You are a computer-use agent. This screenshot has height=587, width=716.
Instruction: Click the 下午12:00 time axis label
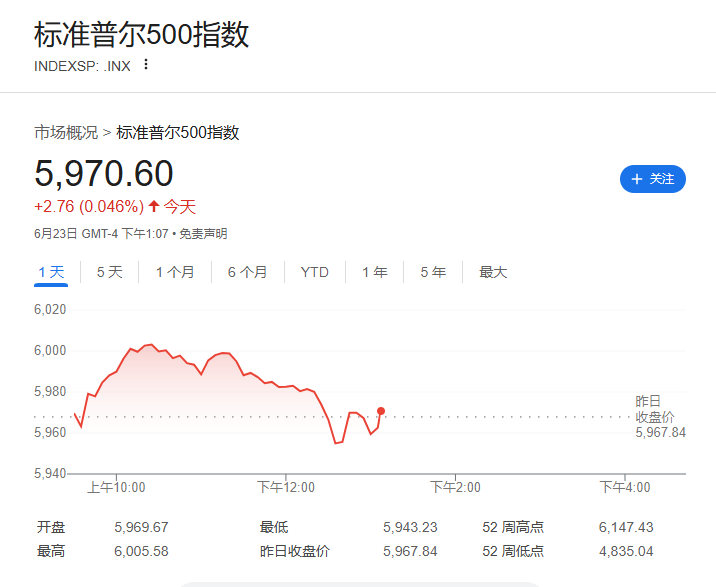pyautogui.click(x=286, y=487)
